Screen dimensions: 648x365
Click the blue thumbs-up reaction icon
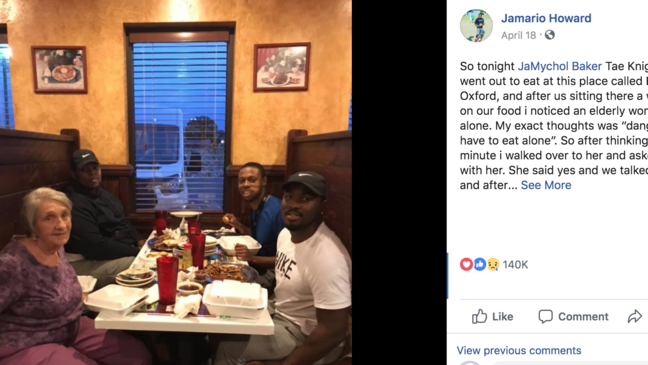pyautogui.click(x=479, y=264)
